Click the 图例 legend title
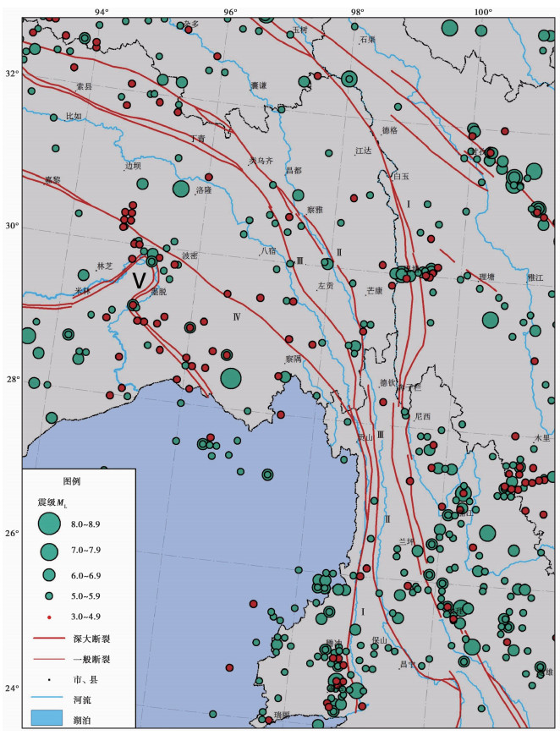This screenshot has height=735, width=560. click(x=72, y=481)
